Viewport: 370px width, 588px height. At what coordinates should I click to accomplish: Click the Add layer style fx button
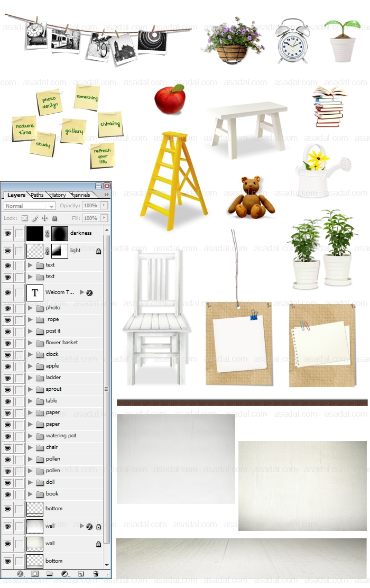pos(20,573)
